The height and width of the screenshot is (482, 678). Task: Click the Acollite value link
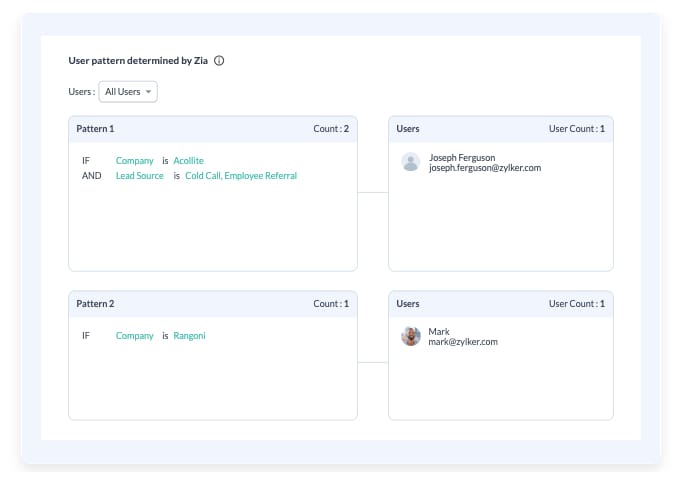(x=188, y=161)
